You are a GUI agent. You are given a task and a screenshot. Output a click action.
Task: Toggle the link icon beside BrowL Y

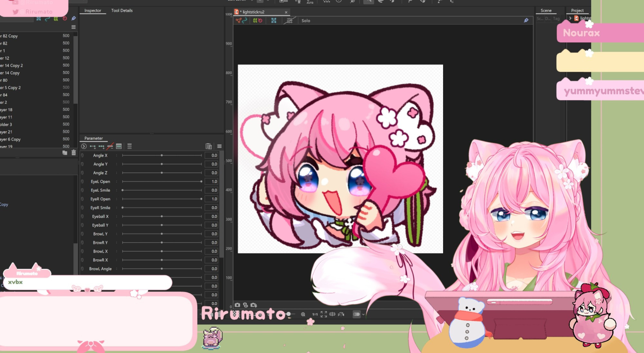pos(82,234)
